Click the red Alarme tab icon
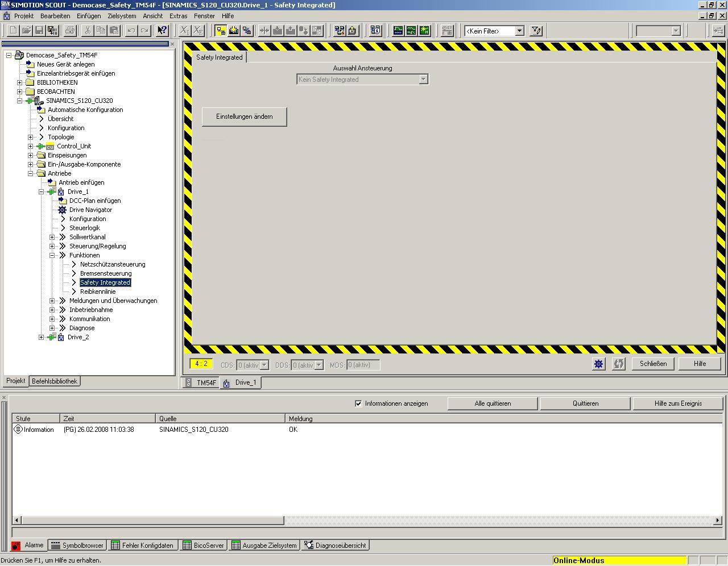 [x=16, y=546]
